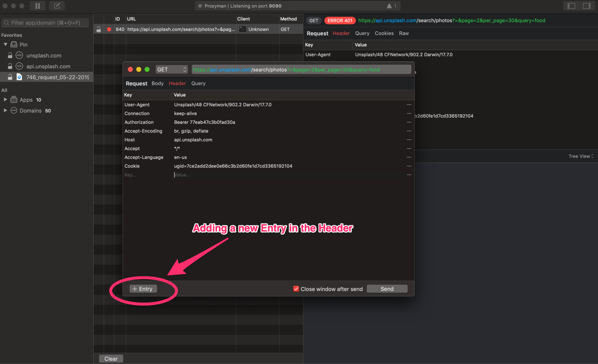
Task: Open compose new request icon
Action: coord(57,6)
